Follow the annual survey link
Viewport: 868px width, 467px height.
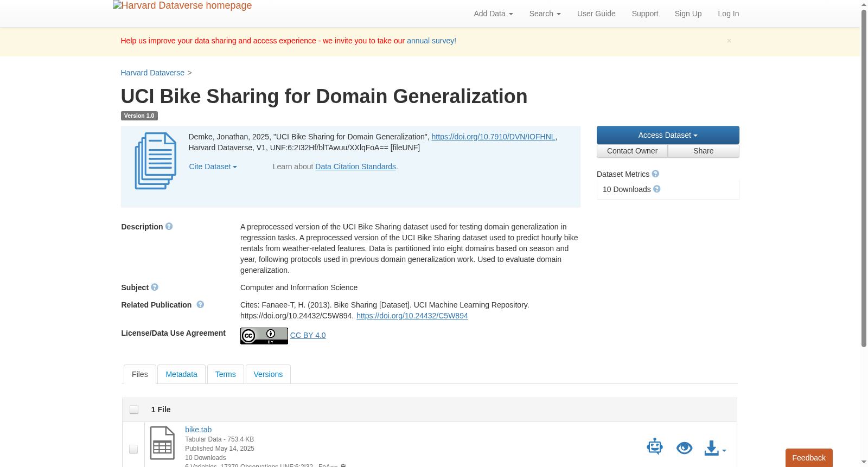pyautogui.click(x=431, y=41)
